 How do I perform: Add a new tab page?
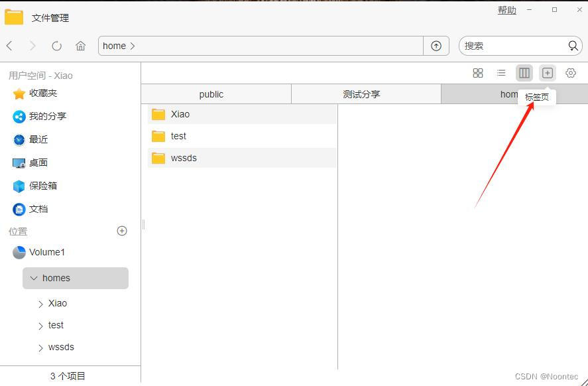(x=548, y=73)
